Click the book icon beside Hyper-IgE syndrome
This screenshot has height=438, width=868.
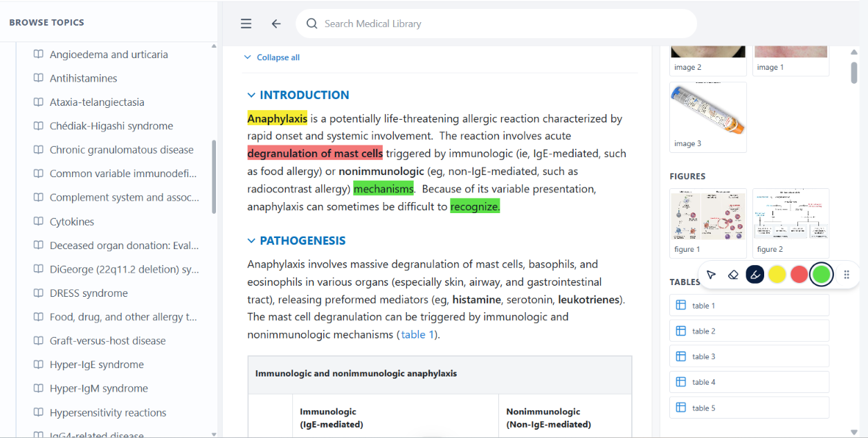pos(39,365)
